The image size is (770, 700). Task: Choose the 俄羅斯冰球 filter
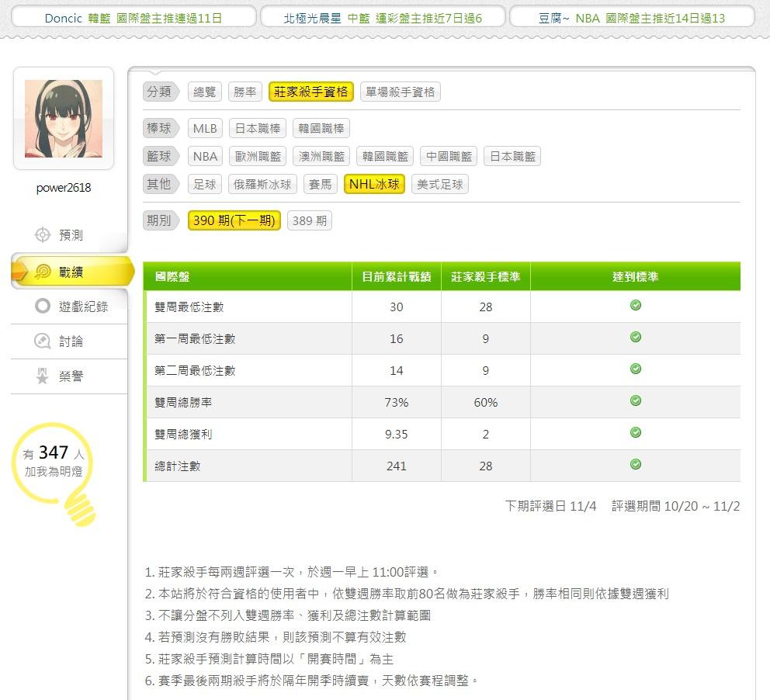point(262,185)
